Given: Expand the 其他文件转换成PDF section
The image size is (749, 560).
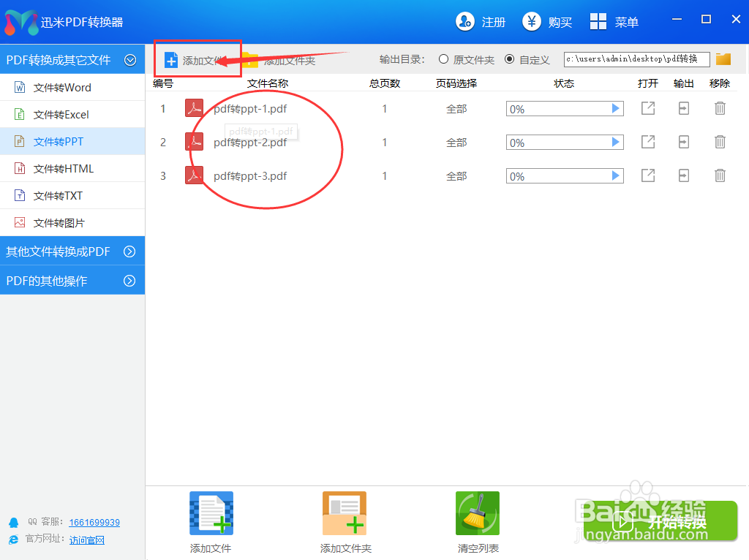Looking at the screenshot, I should click(129, 251).
